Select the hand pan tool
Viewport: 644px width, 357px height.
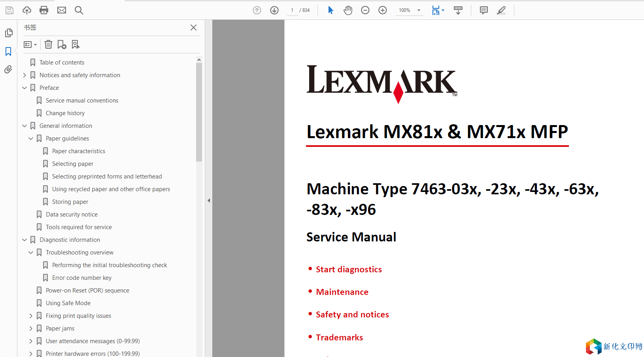[x=348, y=10]
